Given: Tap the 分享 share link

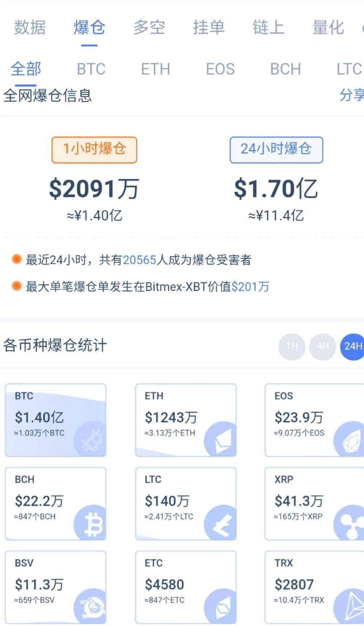Looking at the screenshot, I should click(352, 95).
